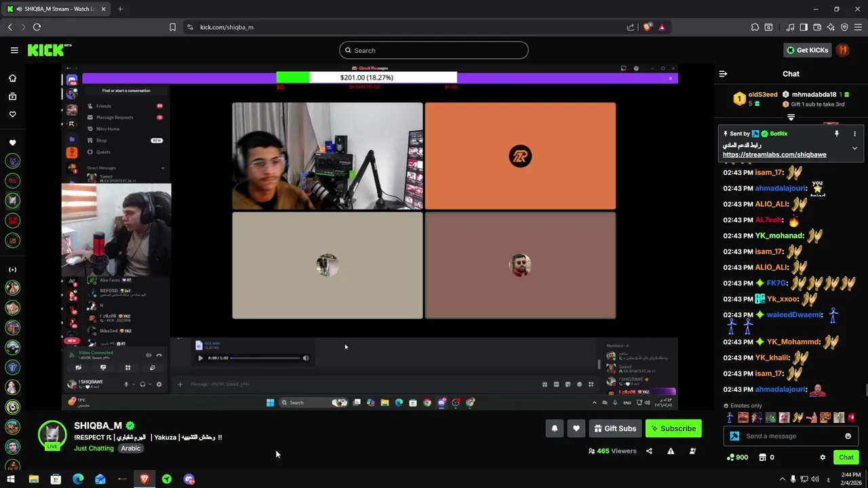Open Brave browser main menu
The height and width of the screenshot is (488, 868).
pos(858,27)
